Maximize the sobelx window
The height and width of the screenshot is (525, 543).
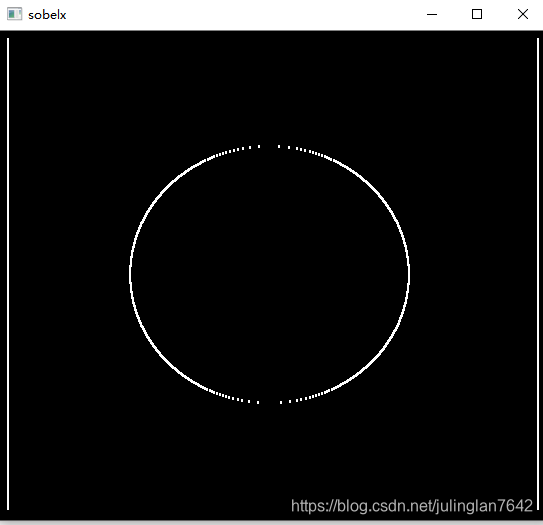(477, 15)
